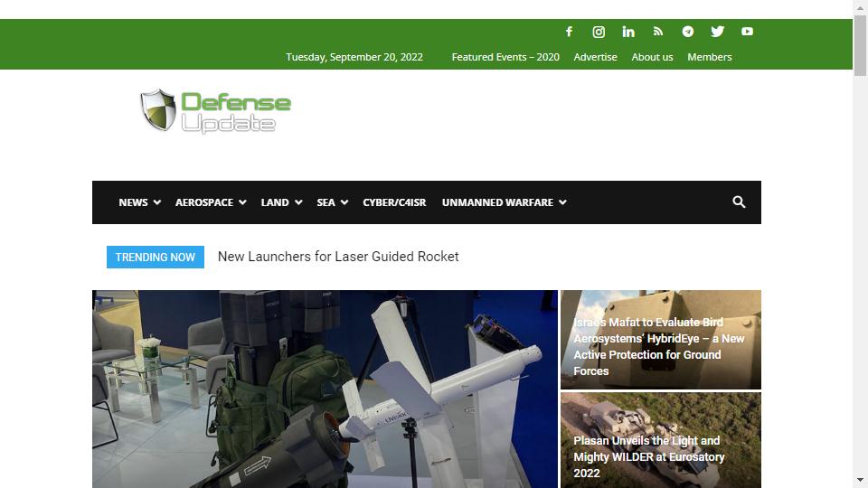Image resolution: width=868 pixels, height=488 pixels.
Task: Follow the Members link
Action: (710, 57)
